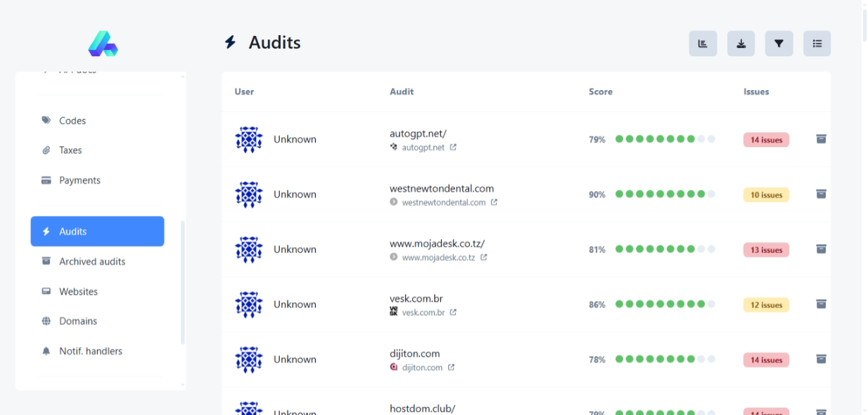The width and height of the screenshot is (868, 415).
Task: Open the autogpt.net external website link
Action: [x=453, y=148]
